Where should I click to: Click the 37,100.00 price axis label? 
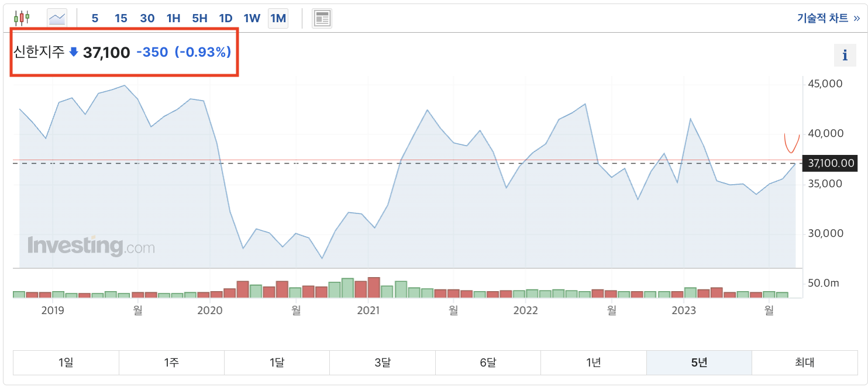(x=831, y=163)
